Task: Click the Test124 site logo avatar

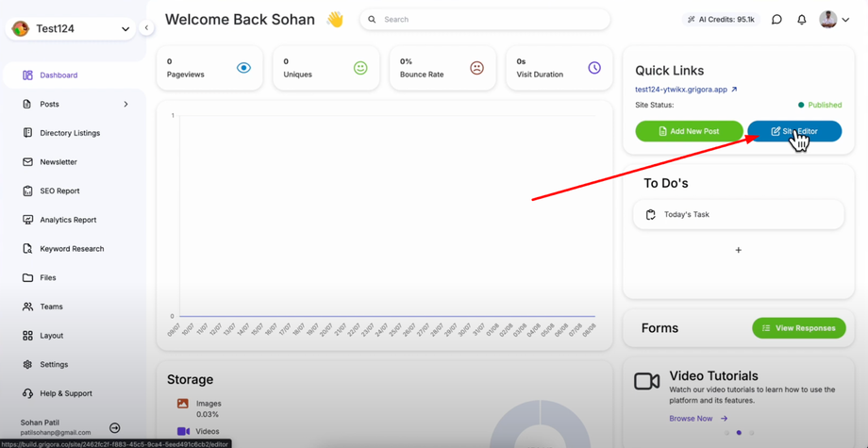Action: [21, 28]
